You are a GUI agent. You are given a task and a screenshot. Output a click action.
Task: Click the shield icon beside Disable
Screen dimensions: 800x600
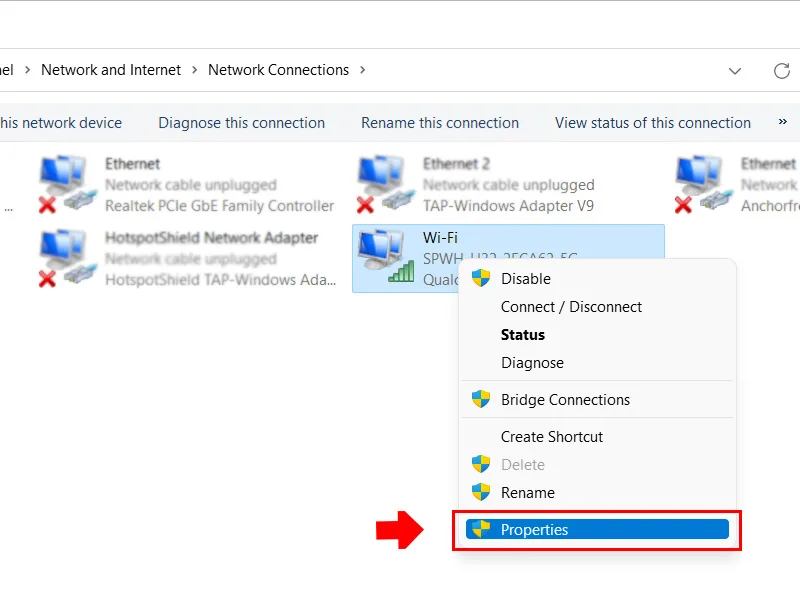point(481,278)
